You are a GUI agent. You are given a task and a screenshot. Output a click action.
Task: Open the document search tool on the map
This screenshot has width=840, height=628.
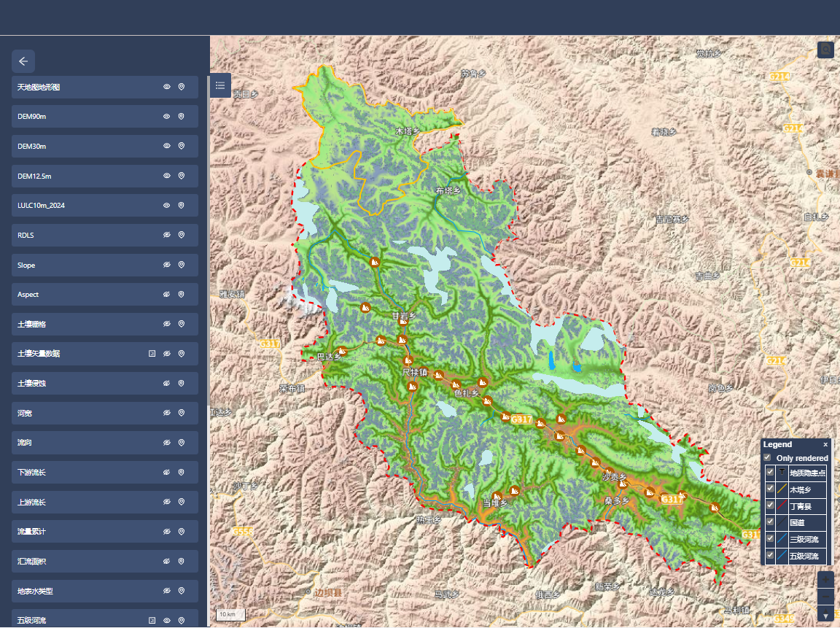(x=825, y=50)
